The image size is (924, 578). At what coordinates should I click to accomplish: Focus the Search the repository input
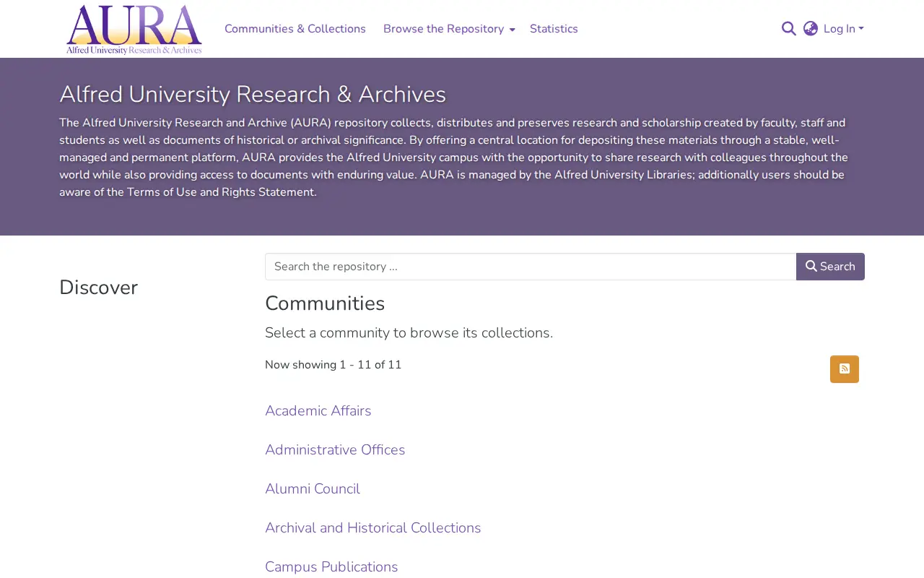tap(531, 267)
